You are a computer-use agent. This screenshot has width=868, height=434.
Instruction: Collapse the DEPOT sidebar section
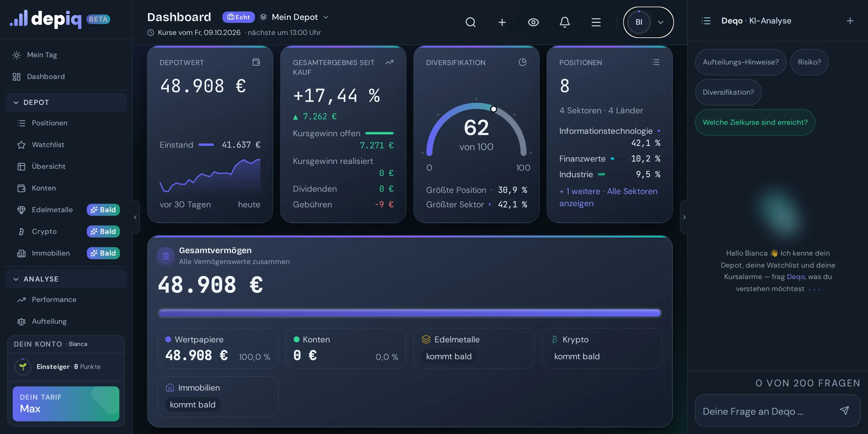pyautogui.click(x=66, y=102)
